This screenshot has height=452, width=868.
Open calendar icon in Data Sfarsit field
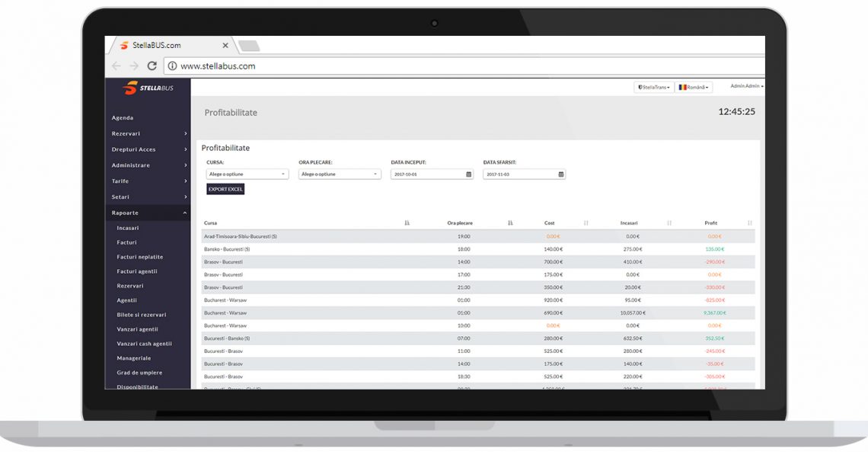tap(560, 174)
